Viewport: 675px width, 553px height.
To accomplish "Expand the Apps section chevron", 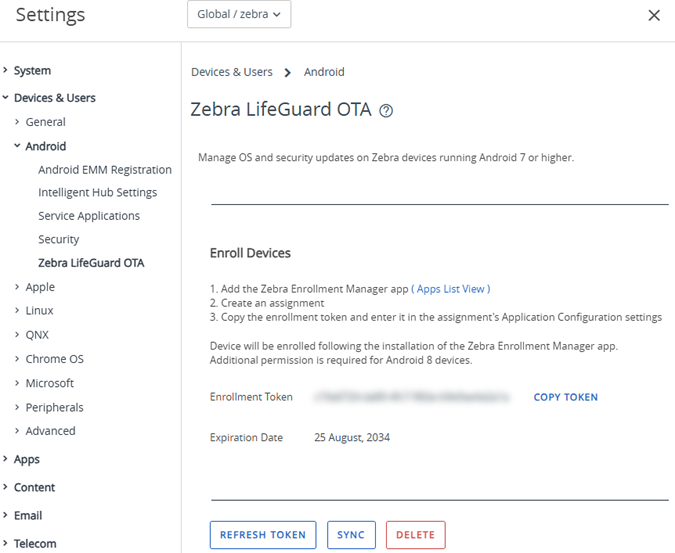I will point(5,459).
